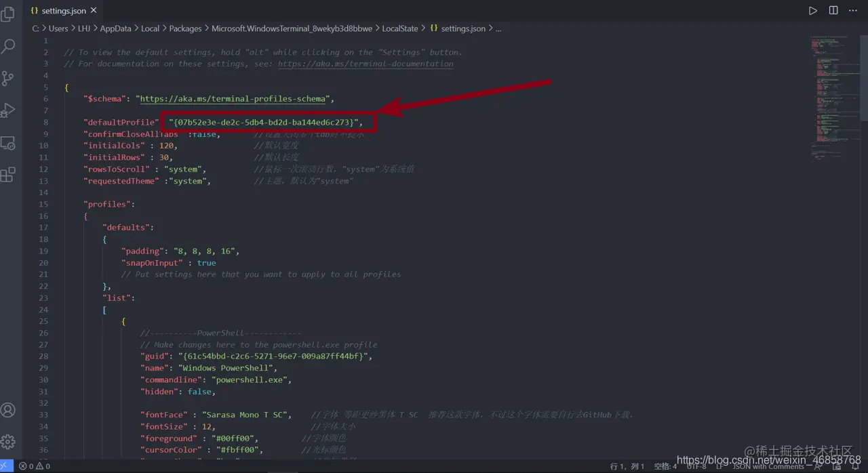Click the Local breadcrumb segment

[150, 28]
